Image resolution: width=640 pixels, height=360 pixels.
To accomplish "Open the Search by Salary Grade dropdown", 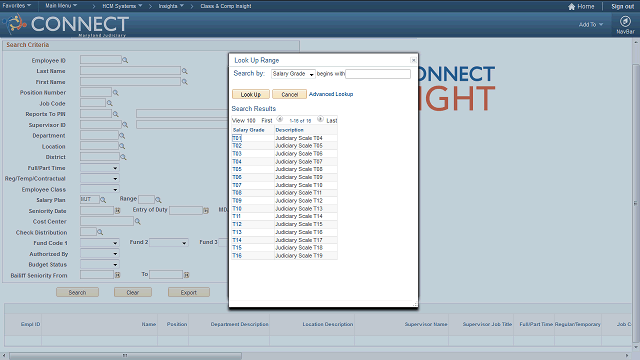I will (x=293, y=74).
